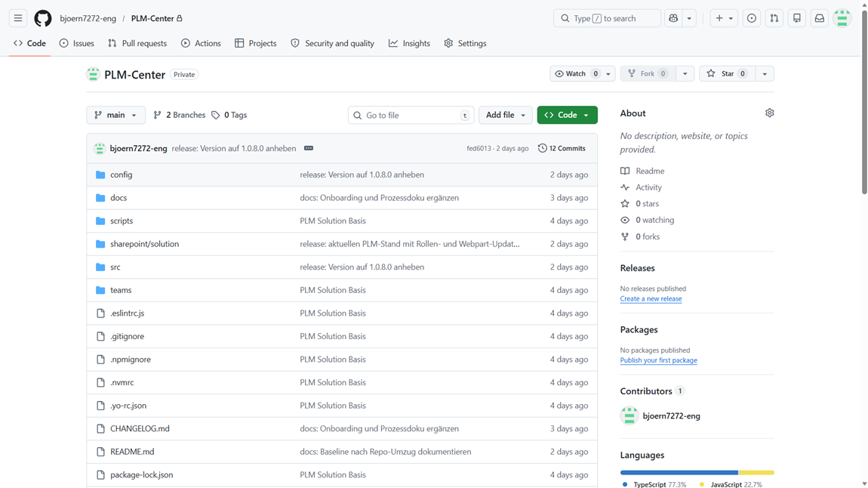
Task: Inspect the TypeScript segment of language bar
Action: pyautogui.click(x=678, y=471)
